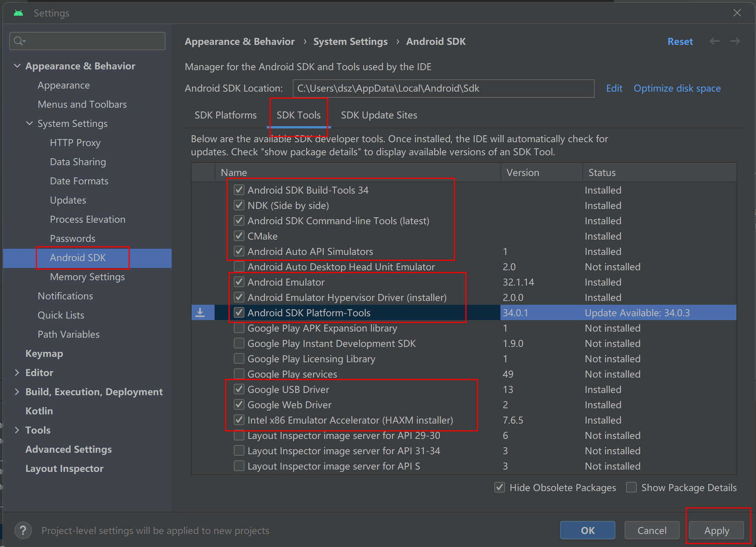Viewport: 756px width, 547px height.
Task: Select Kotlin settings
Action: [39, 411]
